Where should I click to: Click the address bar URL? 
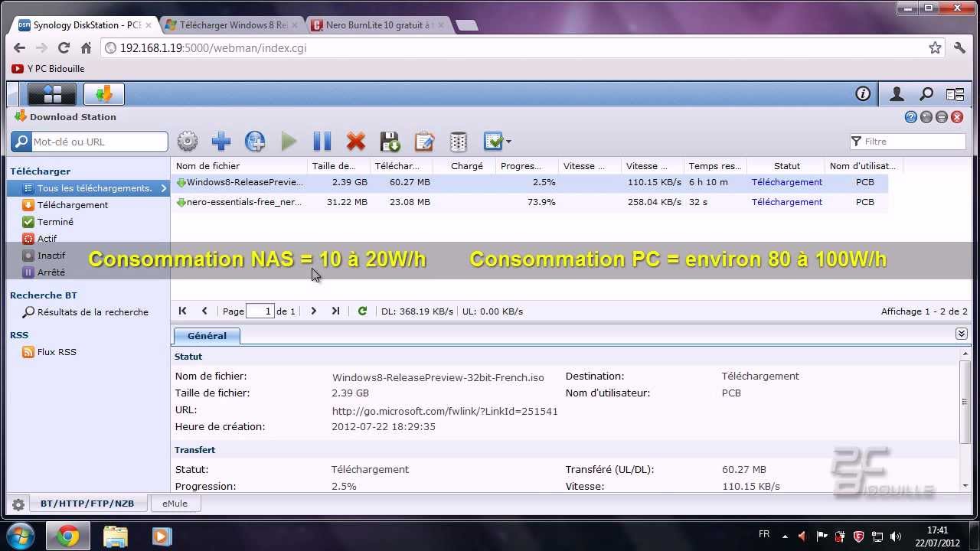[x=214, y=47]
